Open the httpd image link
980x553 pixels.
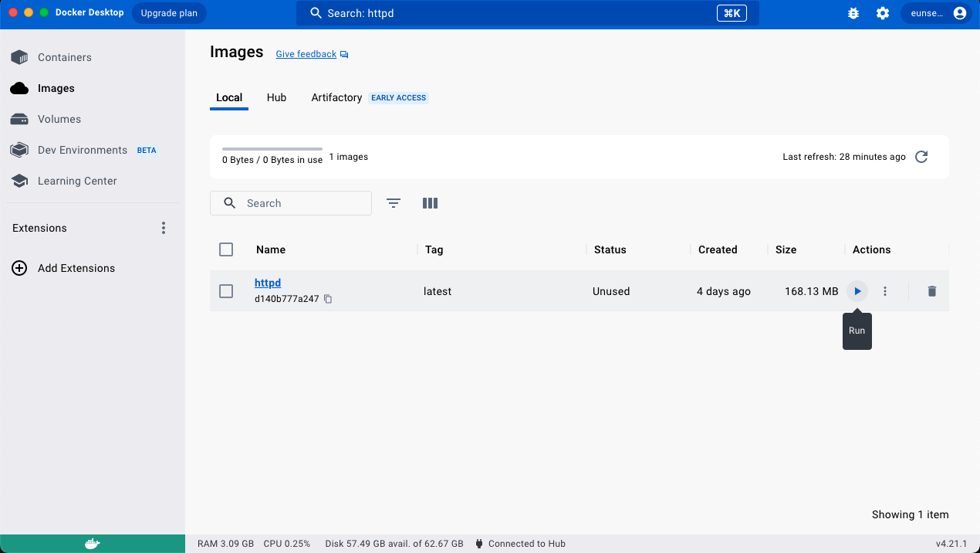pyautogui.click(x=268, y=283)
